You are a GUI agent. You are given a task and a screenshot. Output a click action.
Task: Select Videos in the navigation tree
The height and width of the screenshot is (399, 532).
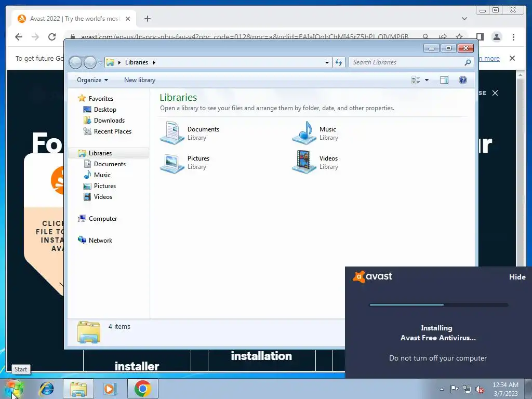tap(103, 196)
